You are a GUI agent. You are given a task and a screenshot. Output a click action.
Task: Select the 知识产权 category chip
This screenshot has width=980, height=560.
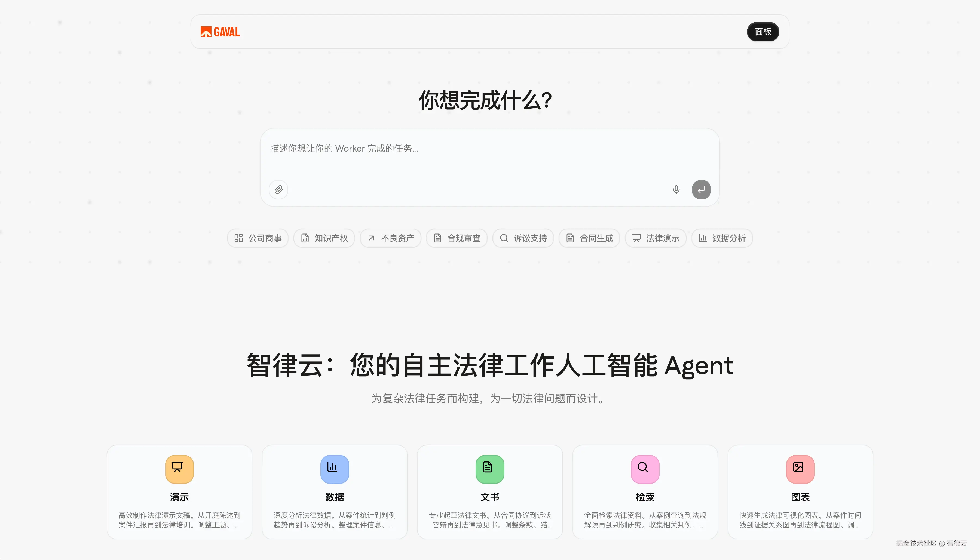[324, 238]
